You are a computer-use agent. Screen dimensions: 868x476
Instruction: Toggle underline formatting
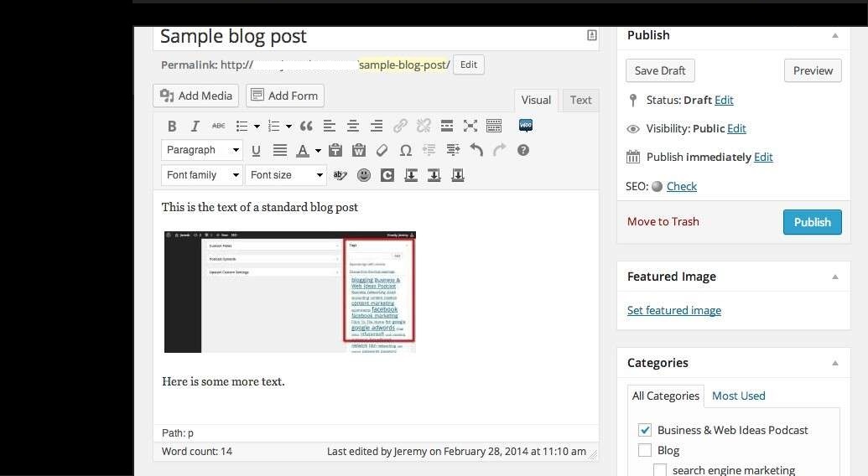click(256, 150)
